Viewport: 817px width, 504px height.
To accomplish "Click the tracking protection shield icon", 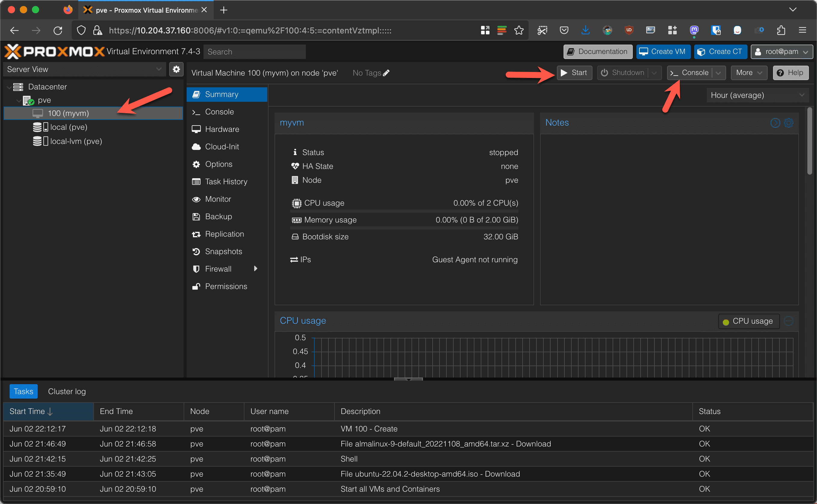I will coord(81,30).
